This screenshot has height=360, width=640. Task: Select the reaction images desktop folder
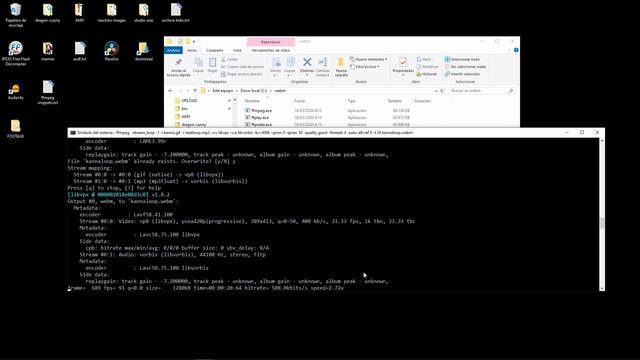(x=111, y=13)
